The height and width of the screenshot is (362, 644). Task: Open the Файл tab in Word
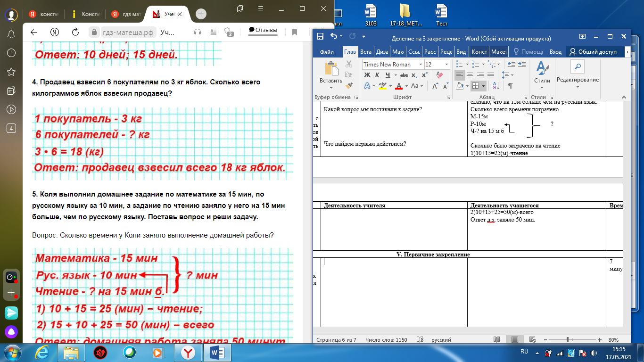327,52
